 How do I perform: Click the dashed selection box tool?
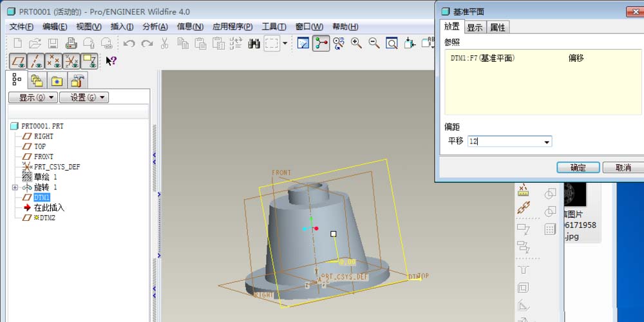click(x=272, y=43)
